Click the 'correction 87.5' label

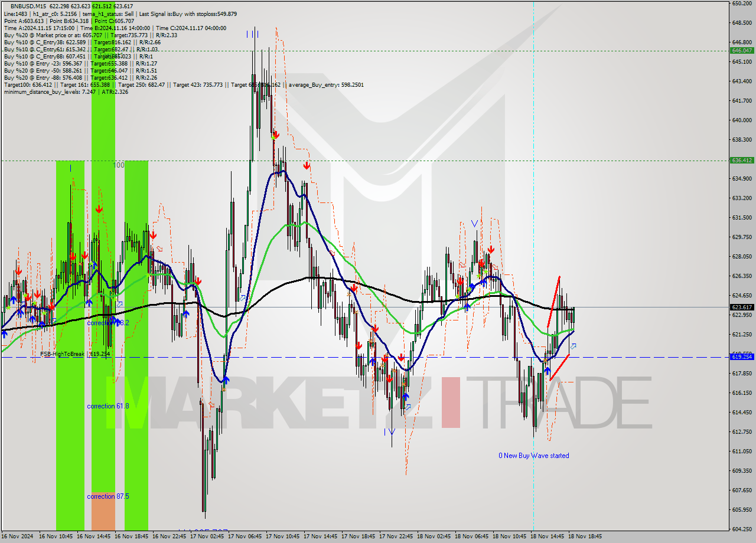pyautogui.click(x=107, y=496)
